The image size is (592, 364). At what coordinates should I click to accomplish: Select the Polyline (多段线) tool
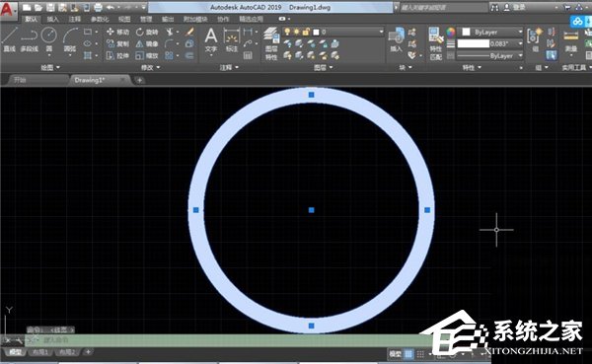coord(29,39)
